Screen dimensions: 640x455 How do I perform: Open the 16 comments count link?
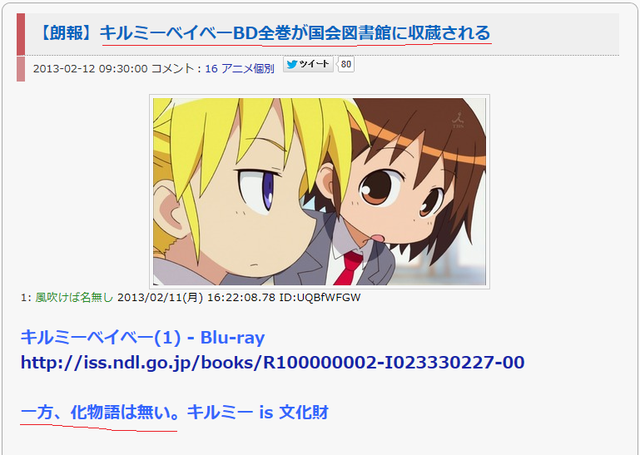211,69
